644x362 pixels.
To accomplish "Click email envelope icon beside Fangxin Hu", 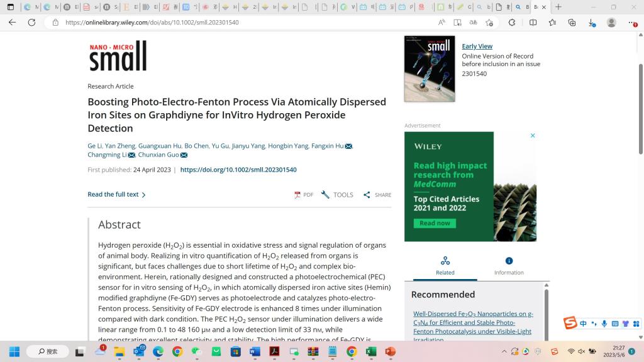I will pos(348,146).
